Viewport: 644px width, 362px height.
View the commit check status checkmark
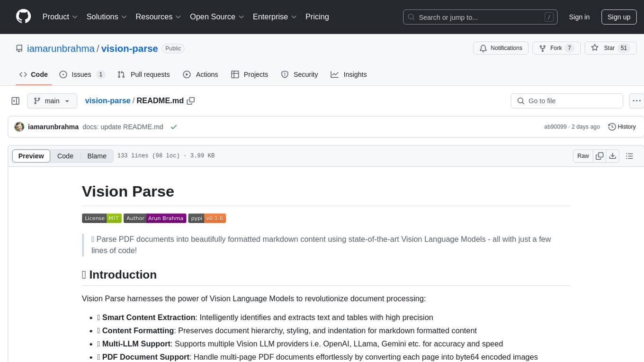pos(174,127)
